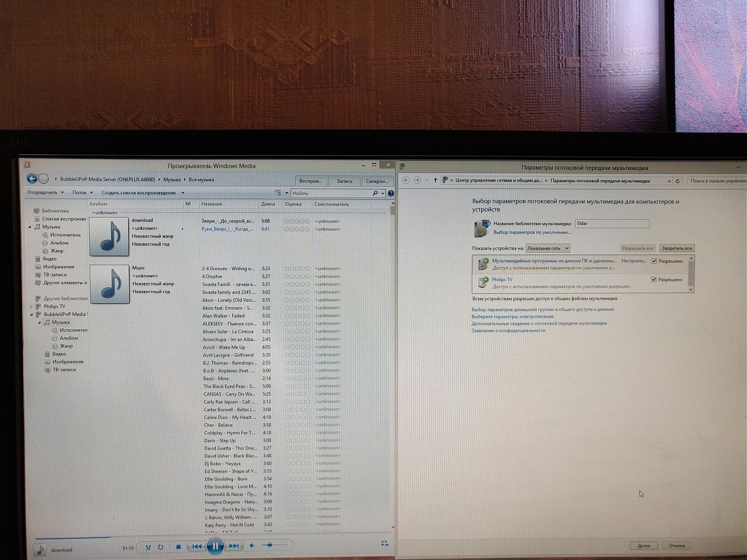This screenshot has width=747, height=560.
Task: Open the Запись tab
Action: [345, 181]
